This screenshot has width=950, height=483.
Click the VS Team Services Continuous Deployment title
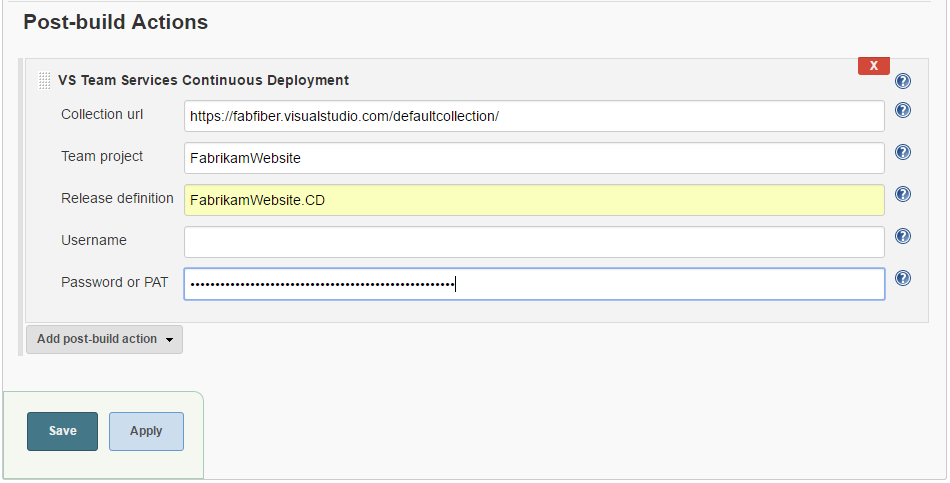(204, 81)
